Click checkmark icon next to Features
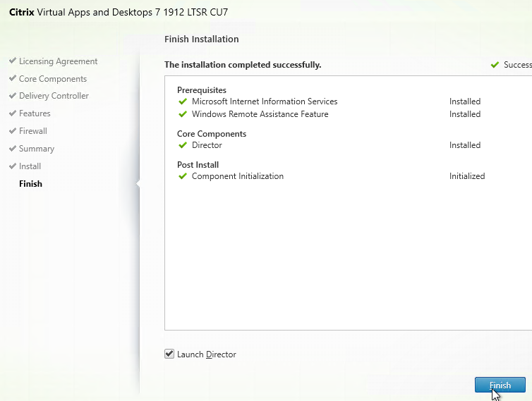The height and width of the screenshot is (401, 532). [x=13, y=113]
